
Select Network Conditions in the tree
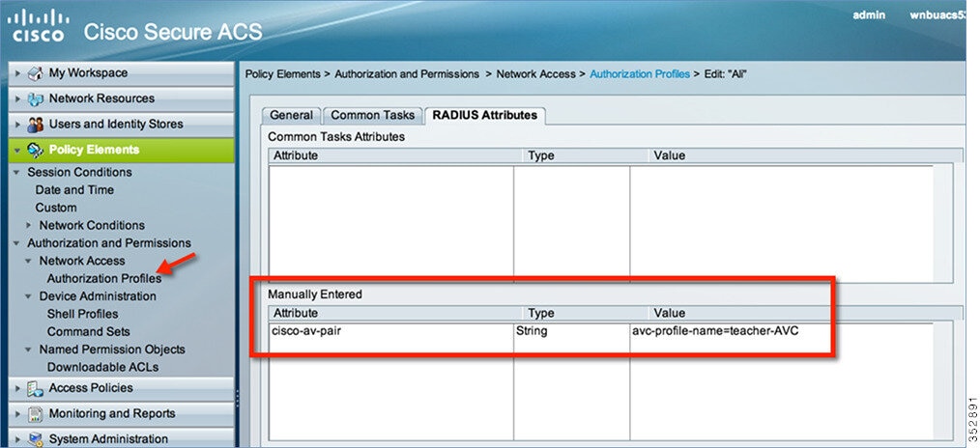(92, 225)
